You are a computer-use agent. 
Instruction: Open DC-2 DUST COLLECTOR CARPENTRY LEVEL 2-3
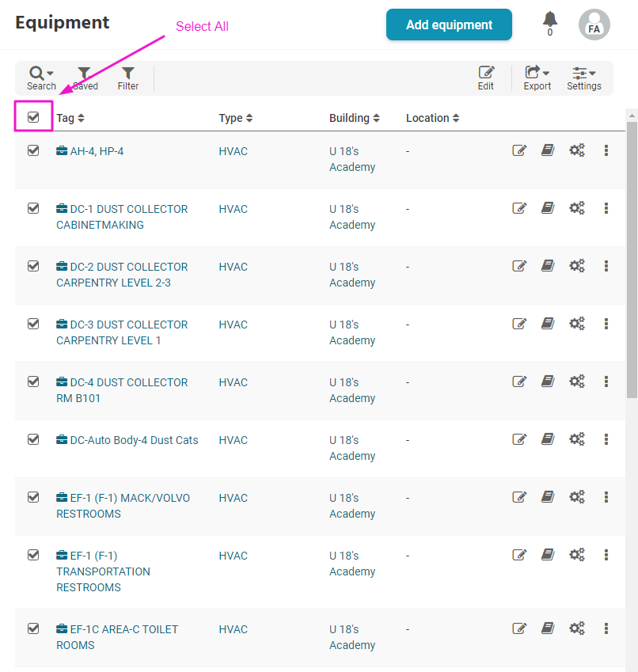pyautogui.click(x=122, y=275)
